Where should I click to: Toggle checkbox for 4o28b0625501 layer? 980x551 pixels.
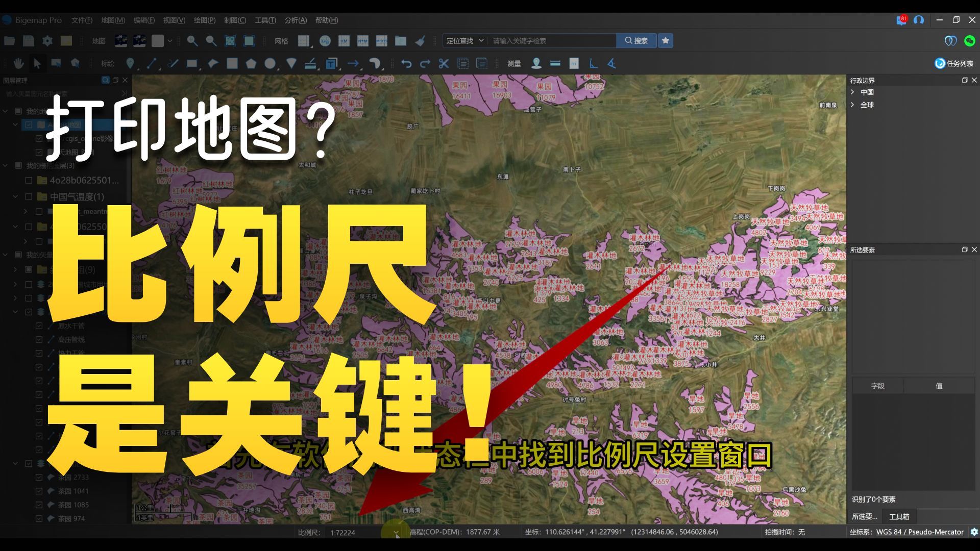click(29, 180)
